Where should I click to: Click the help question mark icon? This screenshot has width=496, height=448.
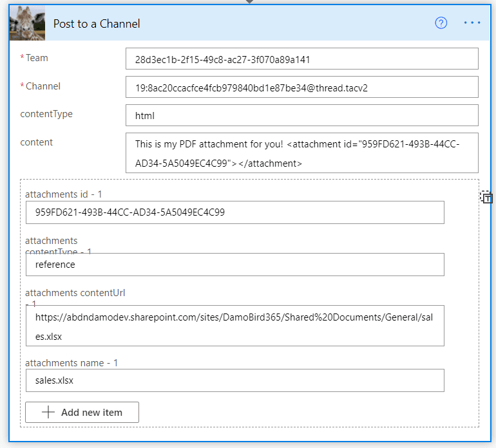click(441, 23)
